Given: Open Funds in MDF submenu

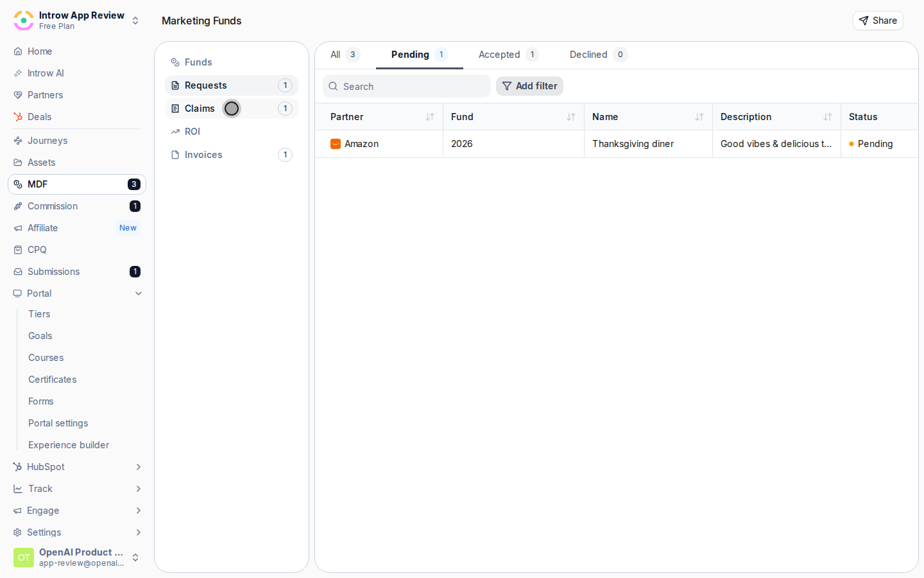Looking at the screenshot, I should [232, 62].
